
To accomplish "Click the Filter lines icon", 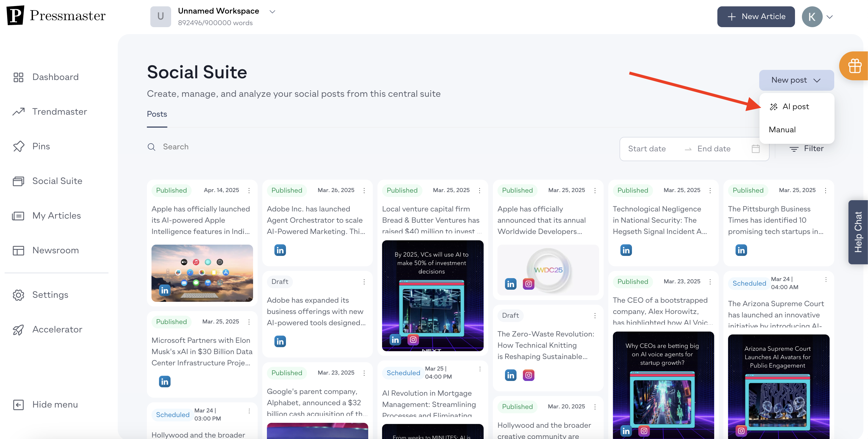I will pyautogui.click(x=794, y=149).
